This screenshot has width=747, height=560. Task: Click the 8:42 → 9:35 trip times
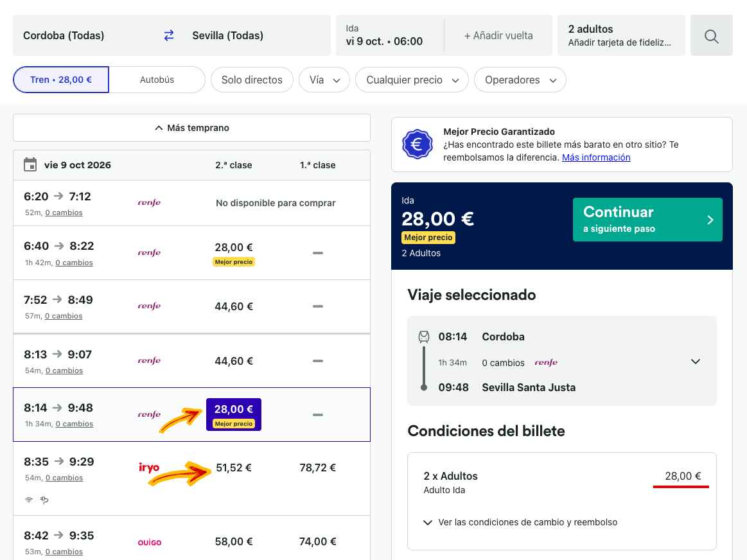(58, 535)
